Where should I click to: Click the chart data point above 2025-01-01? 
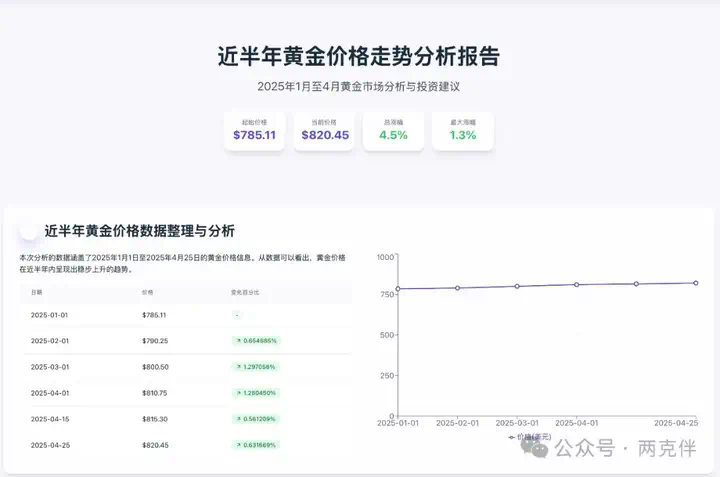[x=398, y=289]
